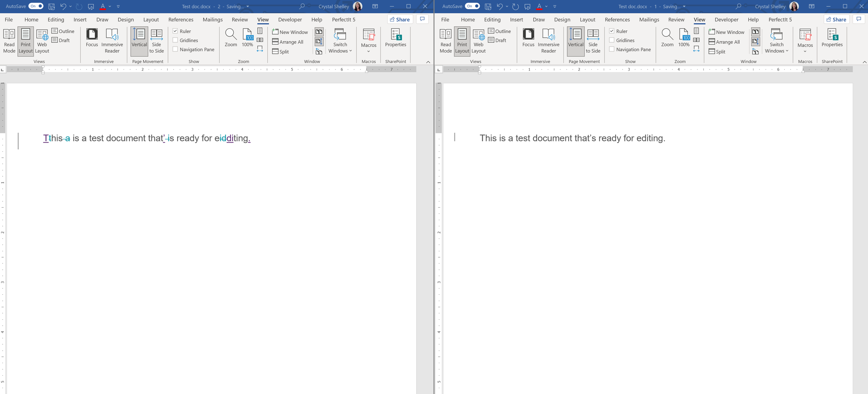
Task: Click the red font color swatch
Action: (103, 6)
